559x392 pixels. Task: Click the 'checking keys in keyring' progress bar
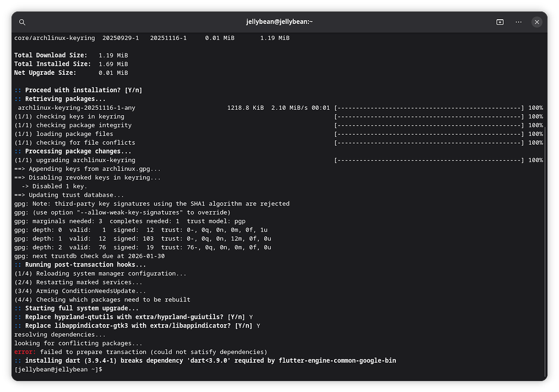pyautogui.click(x=429, y=116)
